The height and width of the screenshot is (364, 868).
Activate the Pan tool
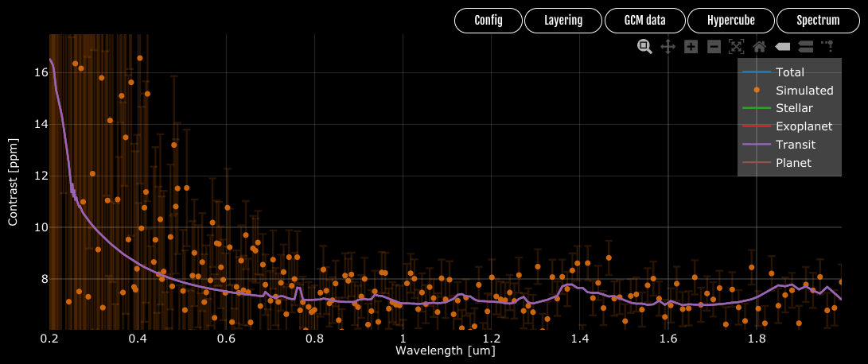[668, 46]
